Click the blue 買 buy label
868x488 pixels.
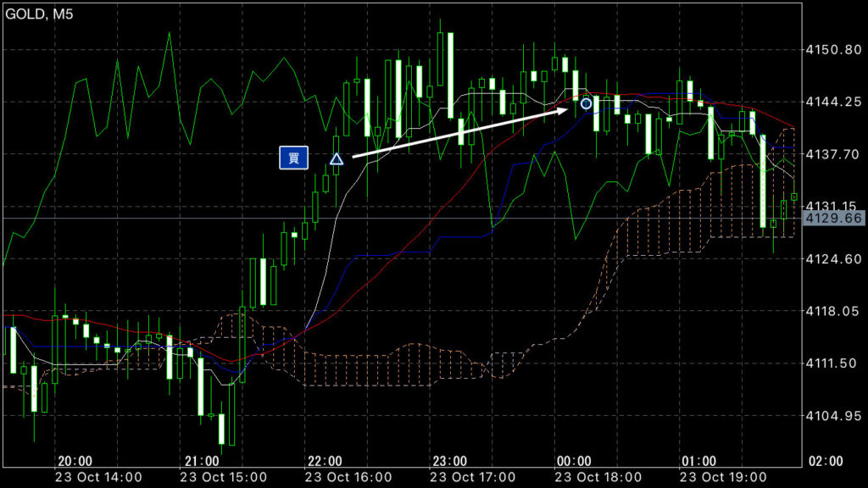coord(293,158)
